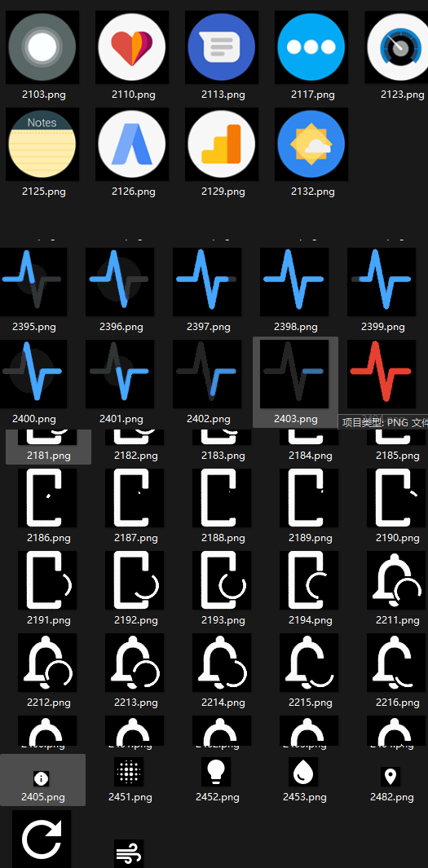Select the 2395.png pulse animation frame
Image resolution: width=428 pixels, height=868 pixels.
tap(33, 282)
